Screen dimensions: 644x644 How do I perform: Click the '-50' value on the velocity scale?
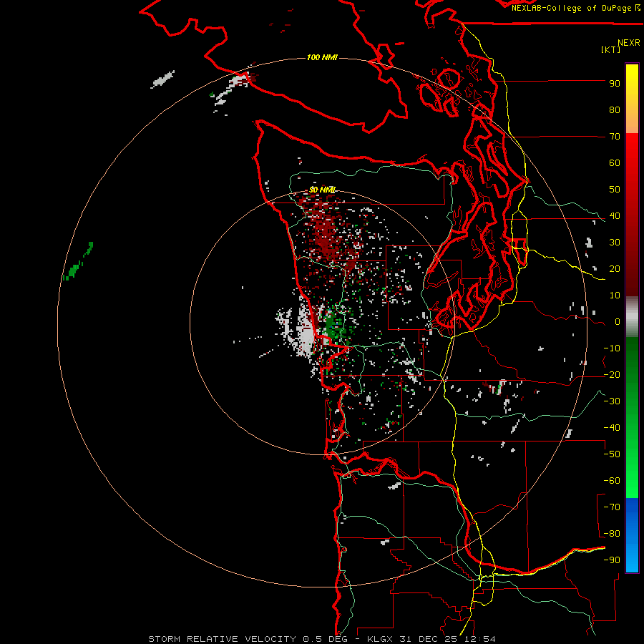pos(612,454)
